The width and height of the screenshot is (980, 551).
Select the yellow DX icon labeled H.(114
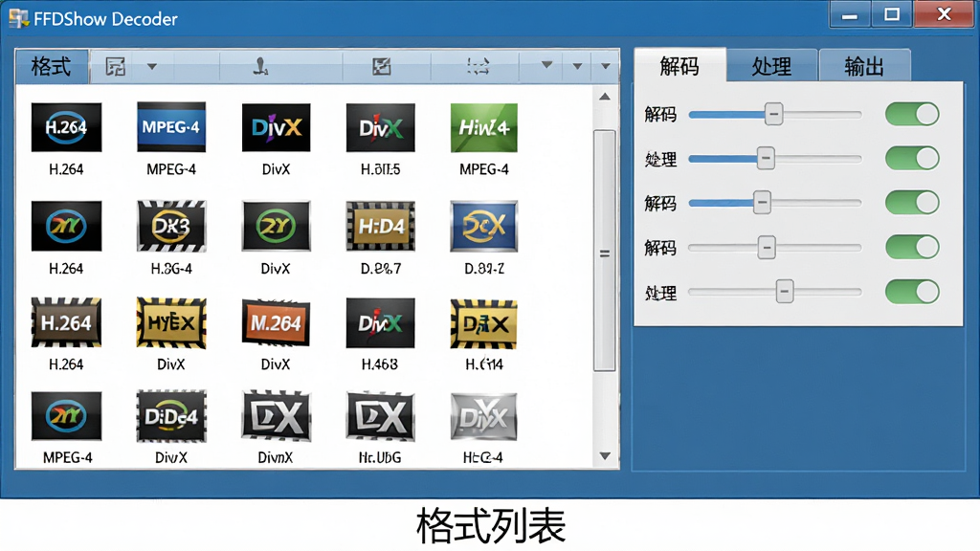(x=483, y=323)
